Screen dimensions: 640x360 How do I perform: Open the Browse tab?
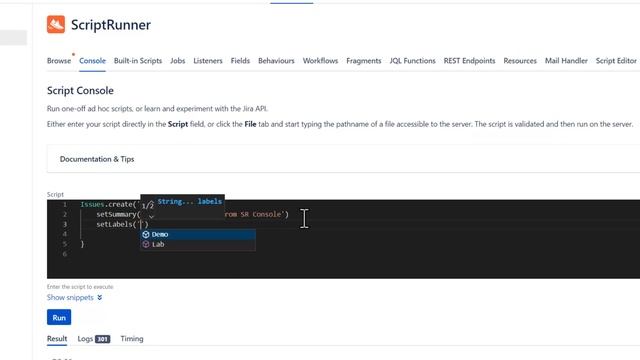tap(59, 61)
